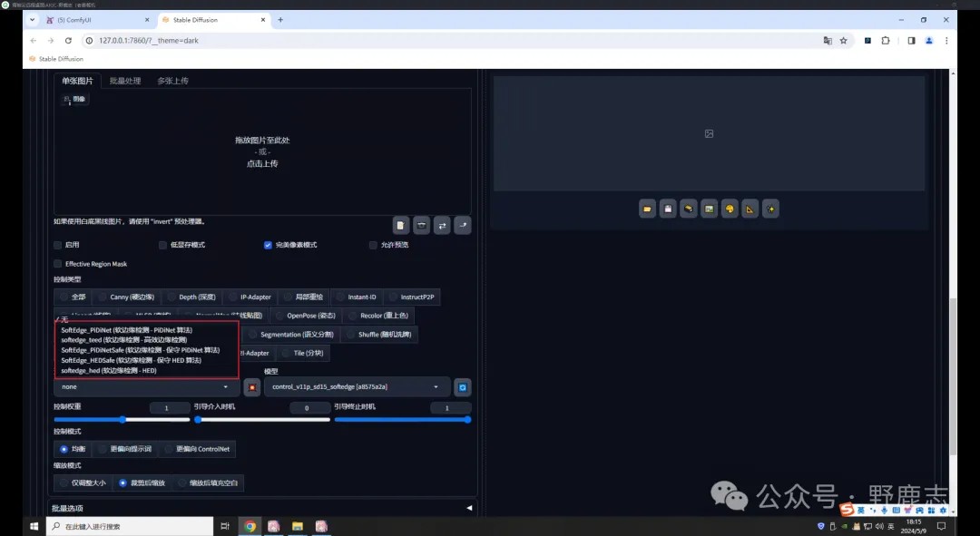This screenshot has height=536, width=980.
Task: Run preprocessor with the red explosion icon
Action: [x=252, y=387]
